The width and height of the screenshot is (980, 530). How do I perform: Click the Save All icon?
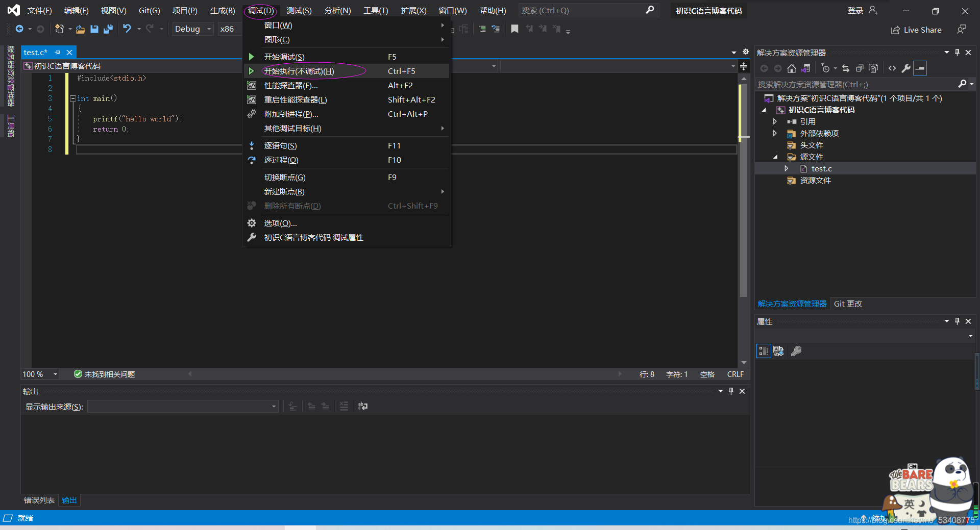click(x=108, y=29)
